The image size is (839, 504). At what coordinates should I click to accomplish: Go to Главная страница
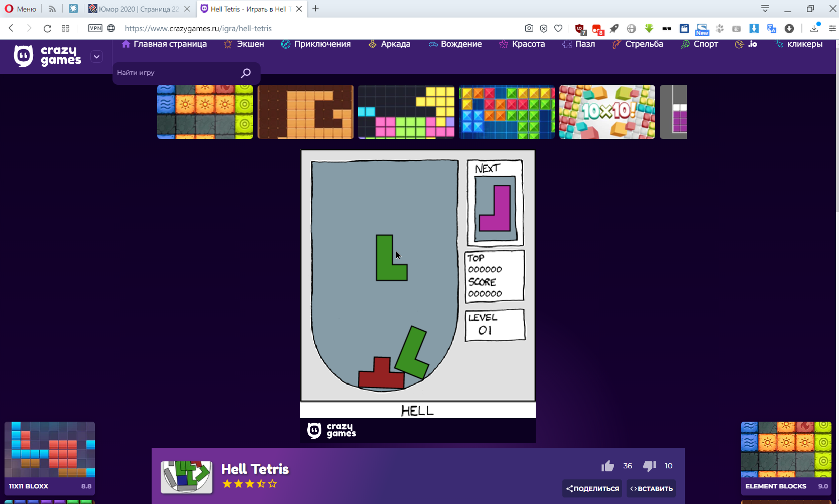[x=164, y=44]
